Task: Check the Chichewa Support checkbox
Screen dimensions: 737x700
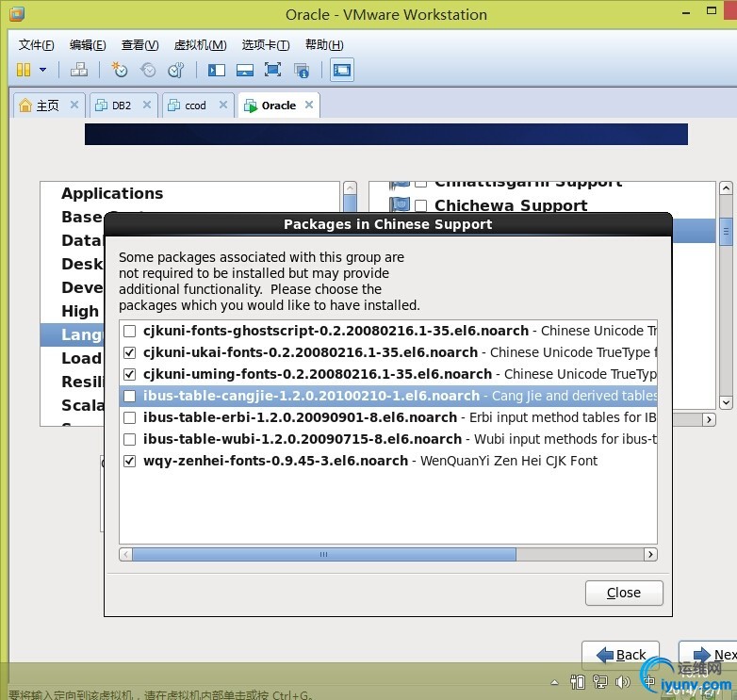Action: point(420,205)
